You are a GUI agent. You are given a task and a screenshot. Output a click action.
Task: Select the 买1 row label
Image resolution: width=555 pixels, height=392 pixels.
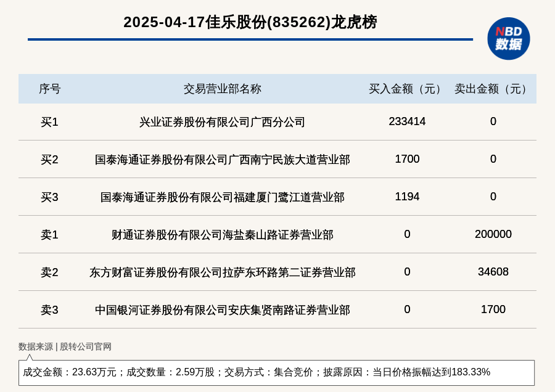tap(49, 121)
